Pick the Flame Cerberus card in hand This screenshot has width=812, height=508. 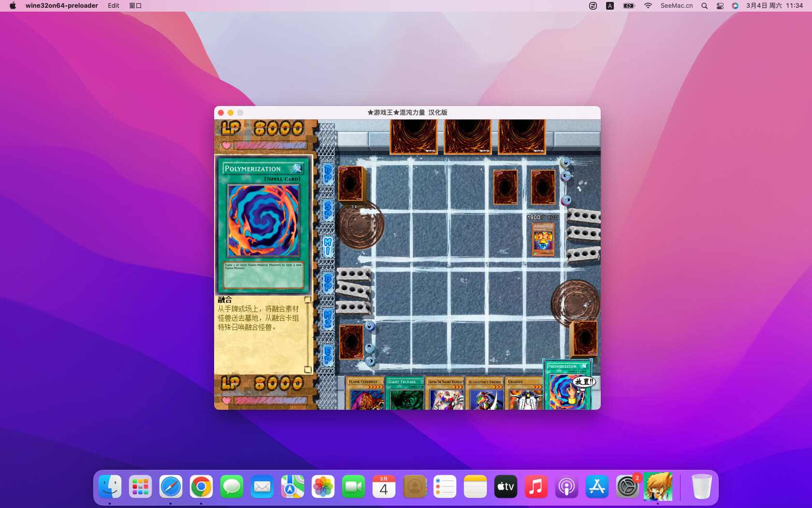point(365,393)
